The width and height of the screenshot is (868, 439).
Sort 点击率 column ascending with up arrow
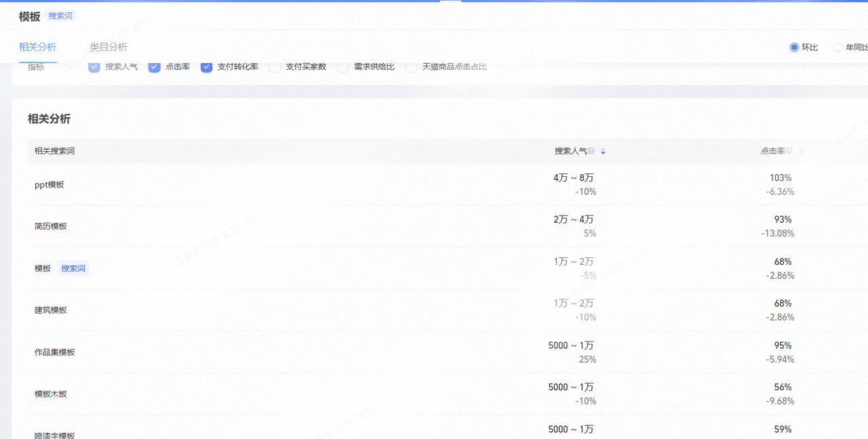[x=800, y=148]
